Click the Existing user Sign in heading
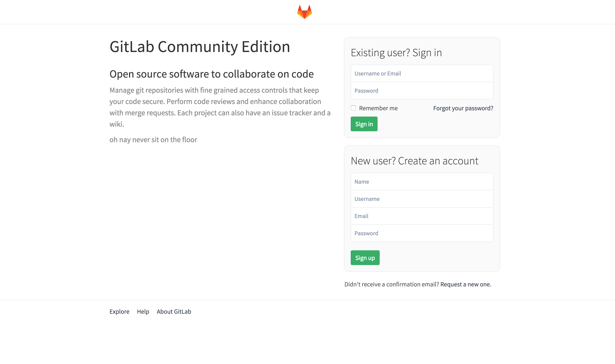The height and width of the screenshot is (364, 615). [396, 52]
